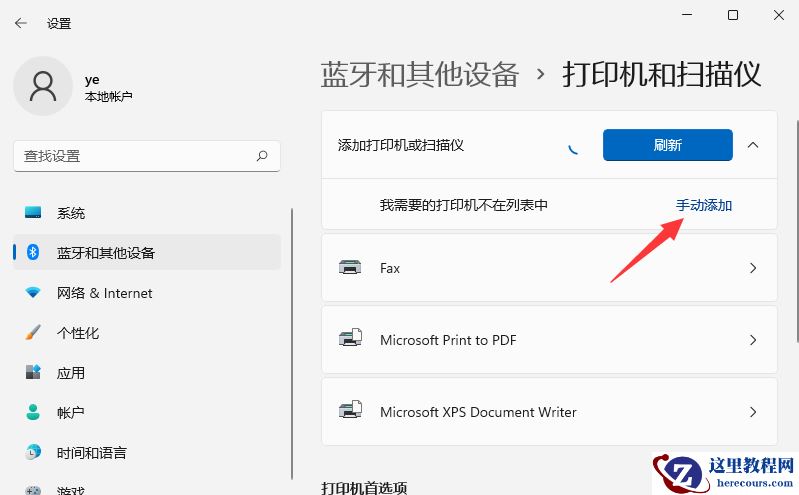Open the Fax row chevron

pyautogui.click(x=753, y=268)
